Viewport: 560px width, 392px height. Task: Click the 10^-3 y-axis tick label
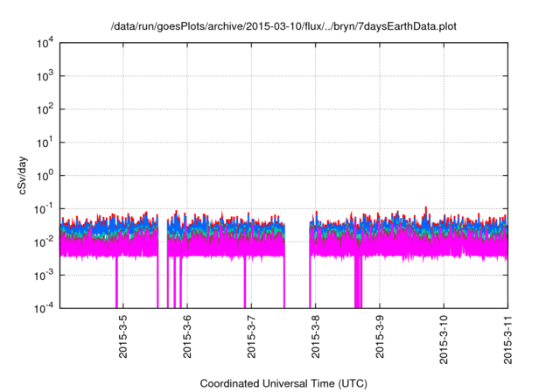pyautogui.click(x=44, y=276)
